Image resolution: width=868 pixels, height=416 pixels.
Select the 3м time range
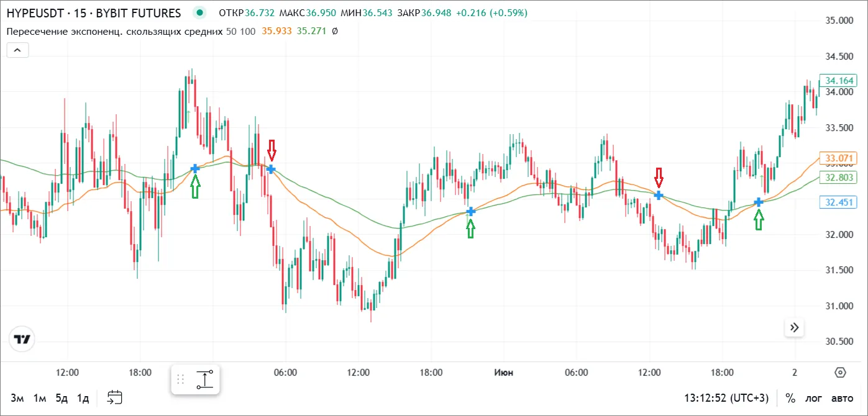[x=17, y=398]
